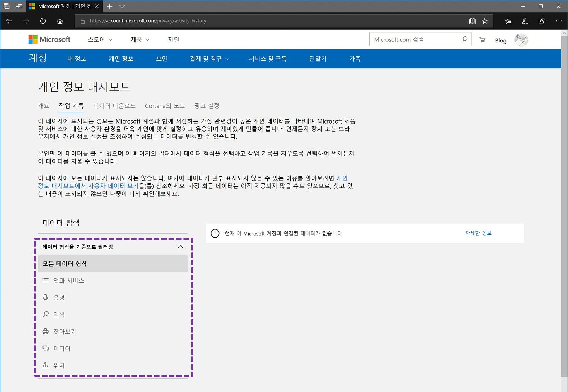The image size is (568, 392).
Task: Open the 내 정보 nav item
Action: 77,59
